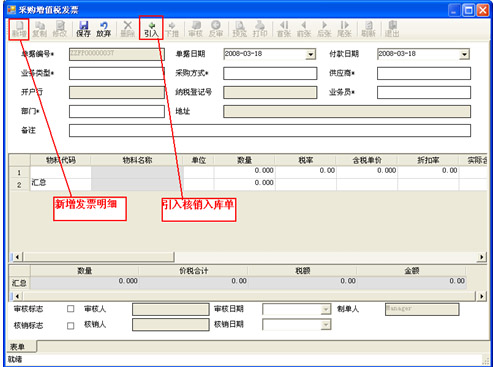Open the 单据日期 date dropdown

[x=311, y=54]
